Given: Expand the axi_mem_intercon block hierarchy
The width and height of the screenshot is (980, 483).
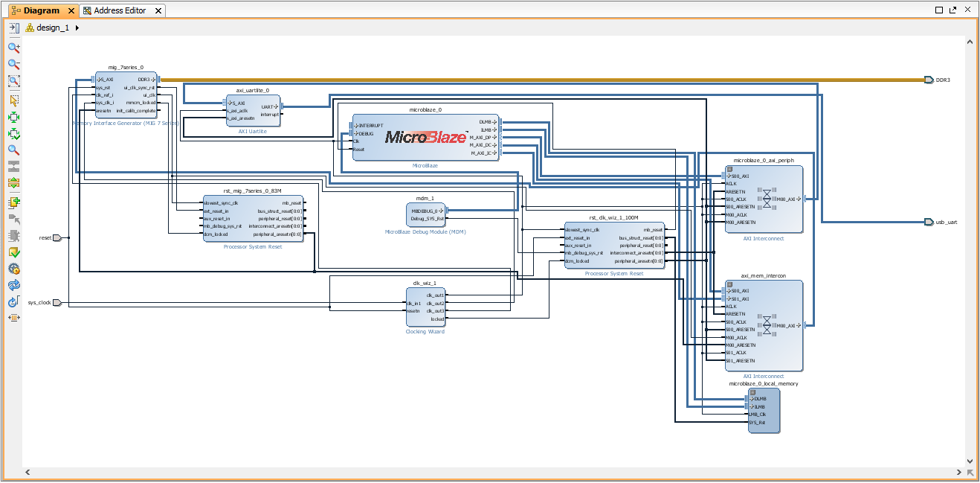Looking at the screenshot, I should [730, 284].
